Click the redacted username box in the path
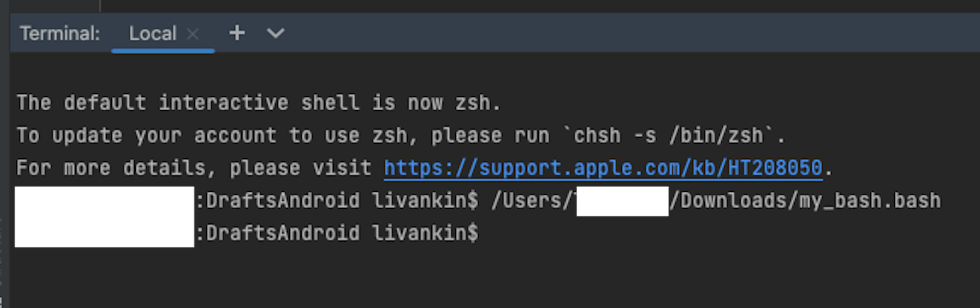This screenshot has width=980, height=308. (x=622, y=201)
